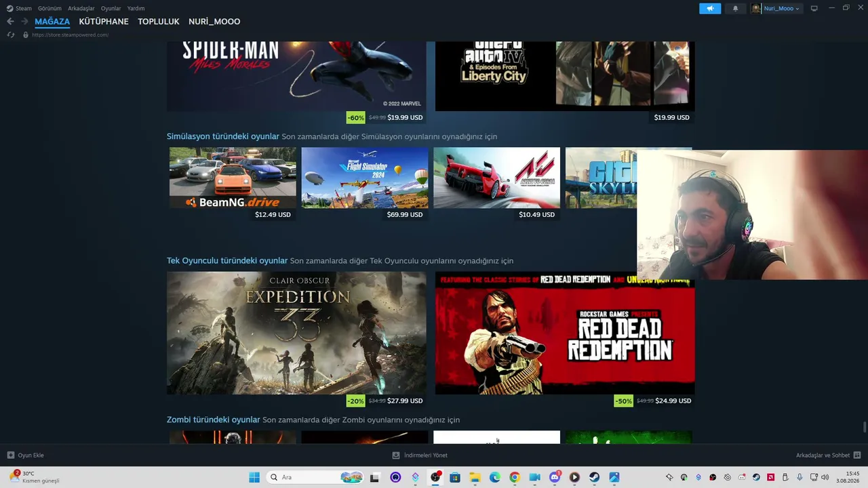Click the store page vertical scrollbar

[864, 427]
